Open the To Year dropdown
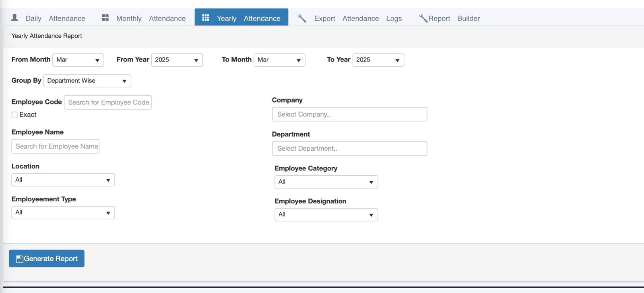This screenshot has height=293, width=644. click(x=378, y=60)
